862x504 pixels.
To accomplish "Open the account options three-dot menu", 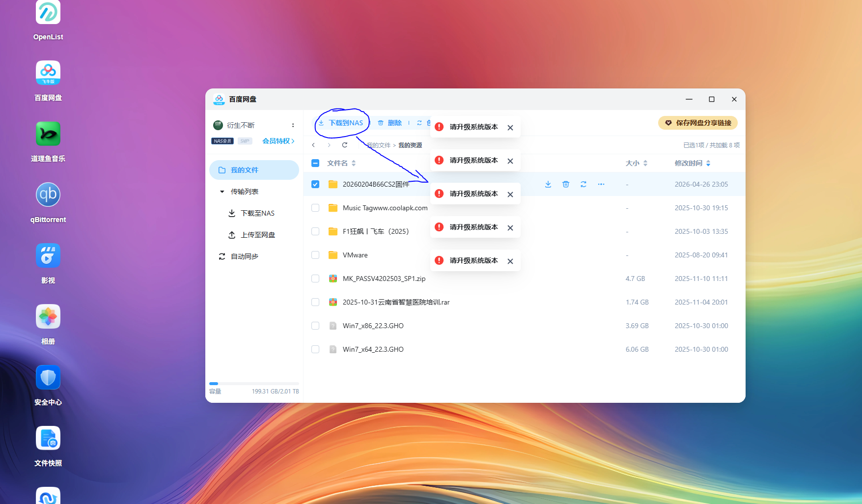I will click(293, 125).
